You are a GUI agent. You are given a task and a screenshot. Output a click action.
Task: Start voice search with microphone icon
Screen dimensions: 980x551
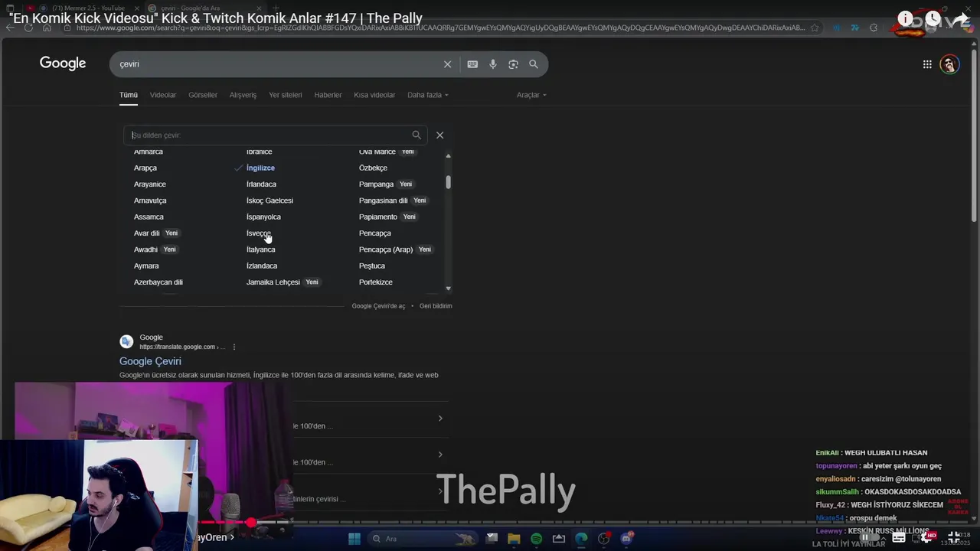[x=493, y=64]
